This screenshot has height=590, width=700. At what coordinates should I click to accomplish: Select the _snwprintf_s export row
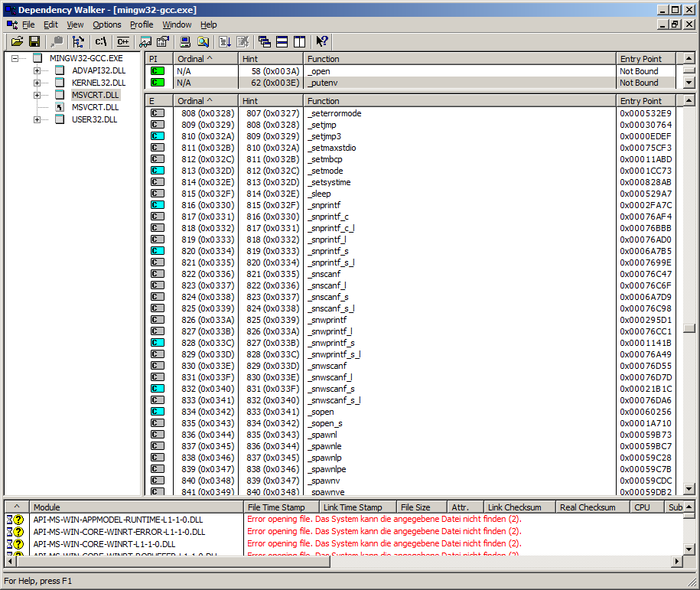coord(411,343)
